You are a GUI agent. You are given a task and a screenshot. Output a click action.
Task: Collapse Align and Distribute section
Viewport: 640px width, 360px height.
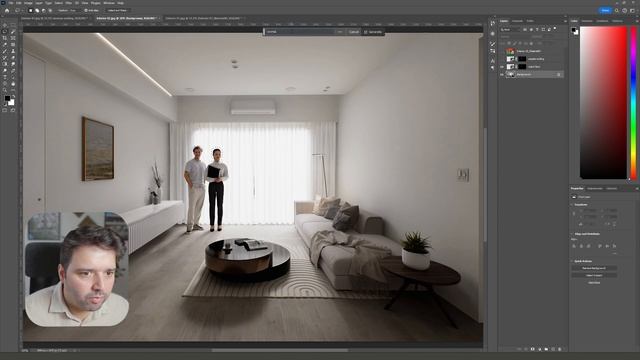[x=571, y=234]
